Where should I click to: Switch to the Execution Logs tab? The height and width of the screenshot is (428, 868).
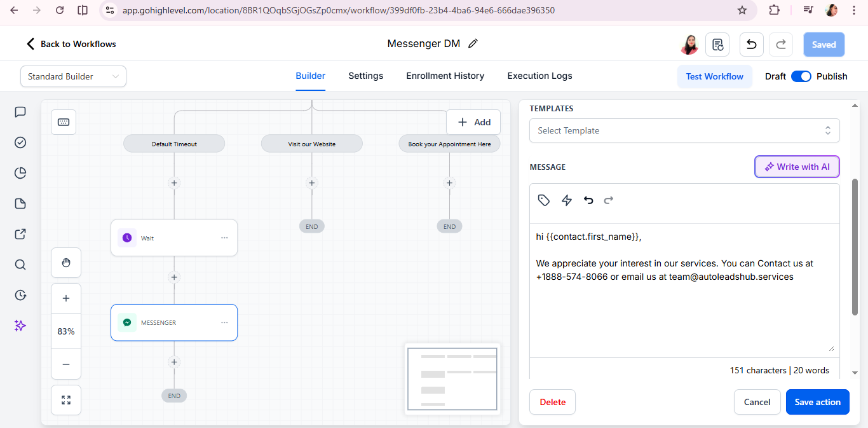(539, 76)
